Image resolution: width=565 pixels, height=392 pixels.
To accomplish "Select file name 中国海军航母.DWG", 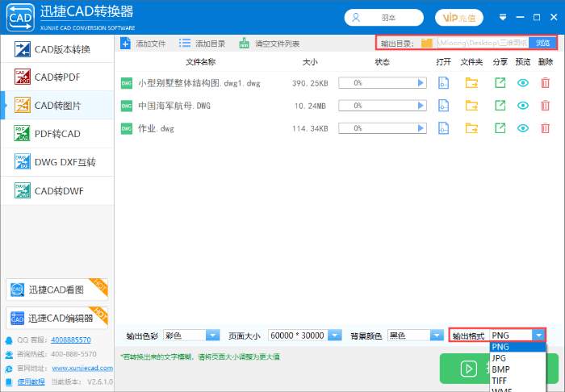I will click(174, 106).
